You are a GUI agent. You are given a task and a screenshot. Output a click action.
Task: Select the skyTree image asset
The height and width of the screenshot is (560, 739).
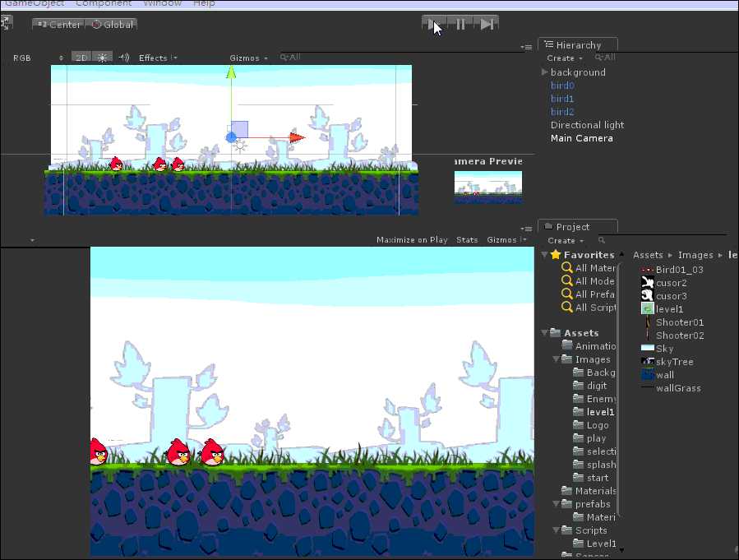coord(667,362)
